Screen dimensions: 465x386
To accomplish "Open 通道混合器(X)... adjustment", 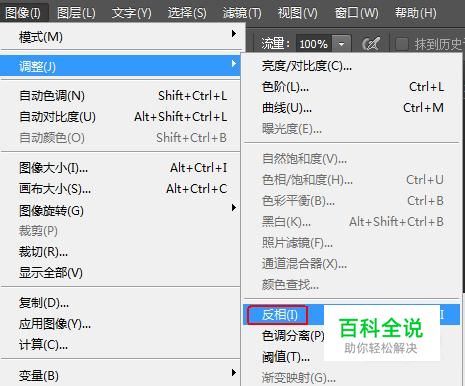I will point(351,264).
